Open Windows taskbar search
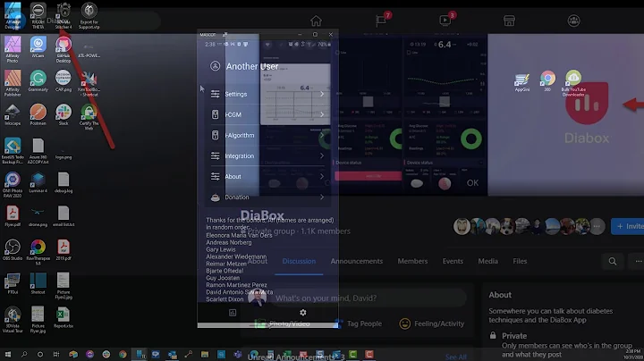This screenshot has width=644, height=361. pyautogui.click(x=24, y=354)
